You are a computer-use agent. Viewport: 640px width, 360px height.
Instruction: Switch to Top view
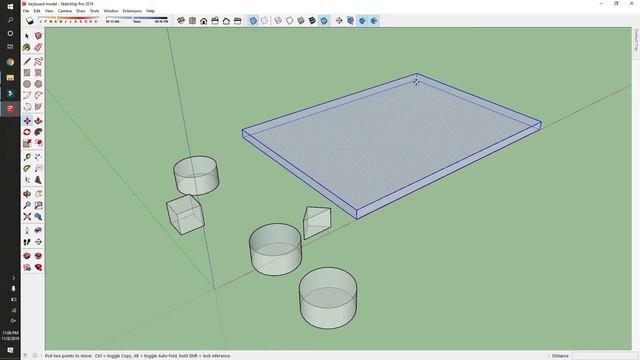click(192, 21)
